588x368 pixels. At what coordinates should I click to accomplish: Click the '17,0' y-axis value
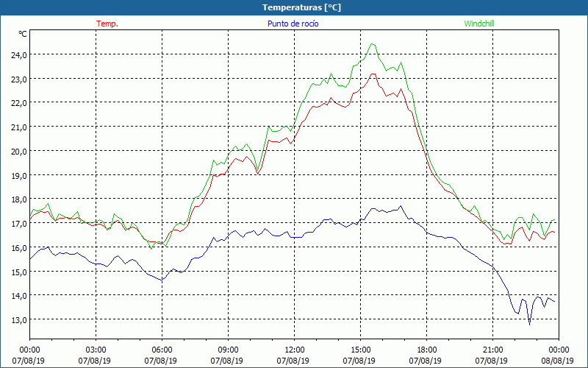pos(19,224)
